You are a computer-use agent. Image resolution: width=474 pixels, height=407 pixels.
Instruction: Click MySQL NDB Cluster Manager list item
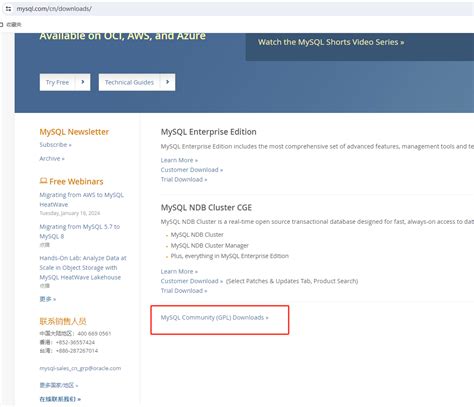pyautogui.click(x=210, y=246)
